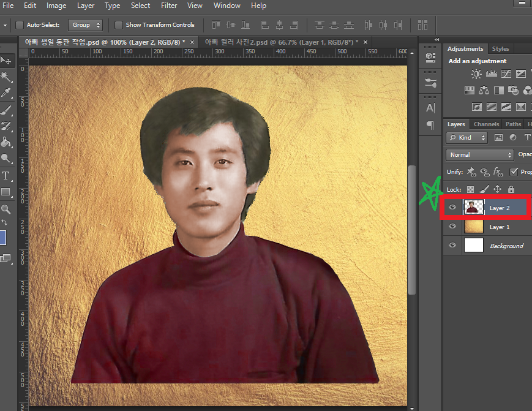
Task: Enable the Auto-Select checkbox
Action: 20,25
